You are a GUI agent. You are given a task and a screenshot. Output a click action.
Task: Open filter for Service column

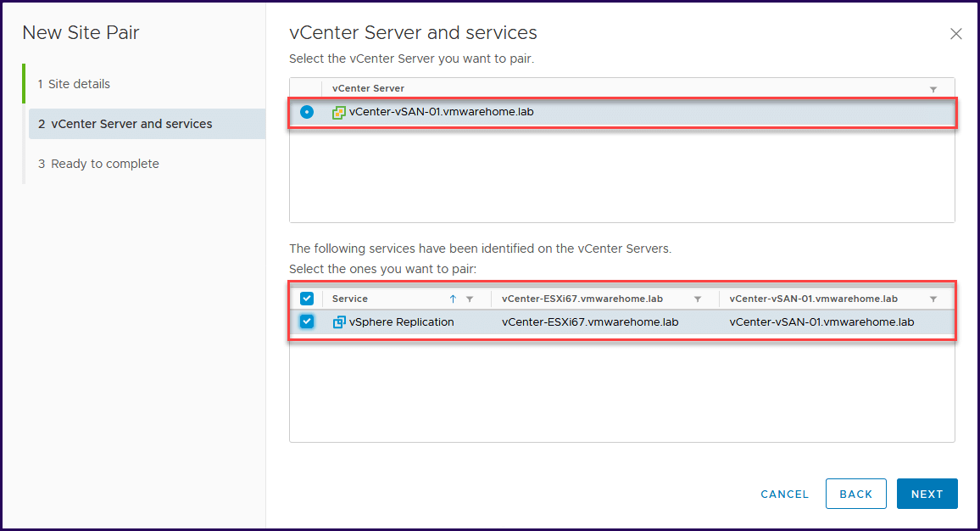[470, 299]
